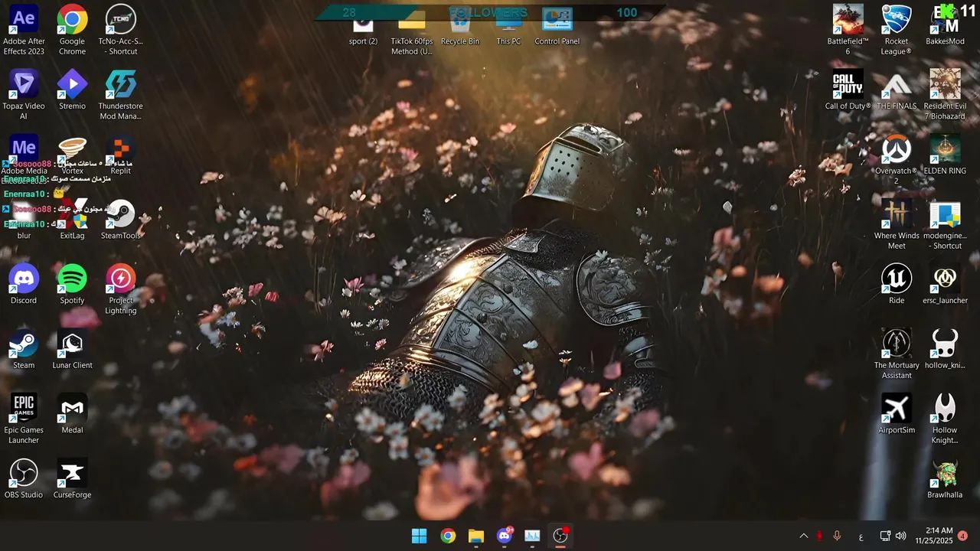
Task: Select the Lunar Client shortcut
Action: [x=72, y=350]
